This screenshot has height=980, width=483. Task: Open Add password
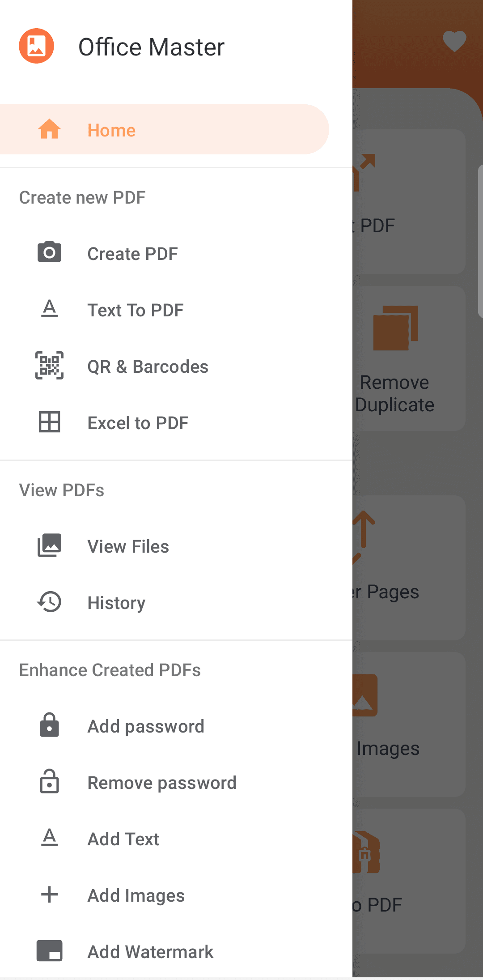[x=146, y=726]
